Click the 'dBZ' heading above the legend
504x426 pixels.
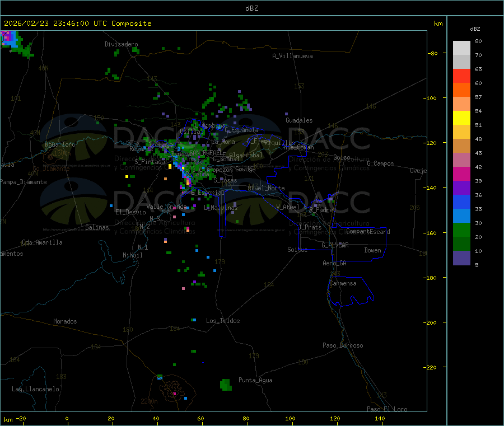point(475,29)
